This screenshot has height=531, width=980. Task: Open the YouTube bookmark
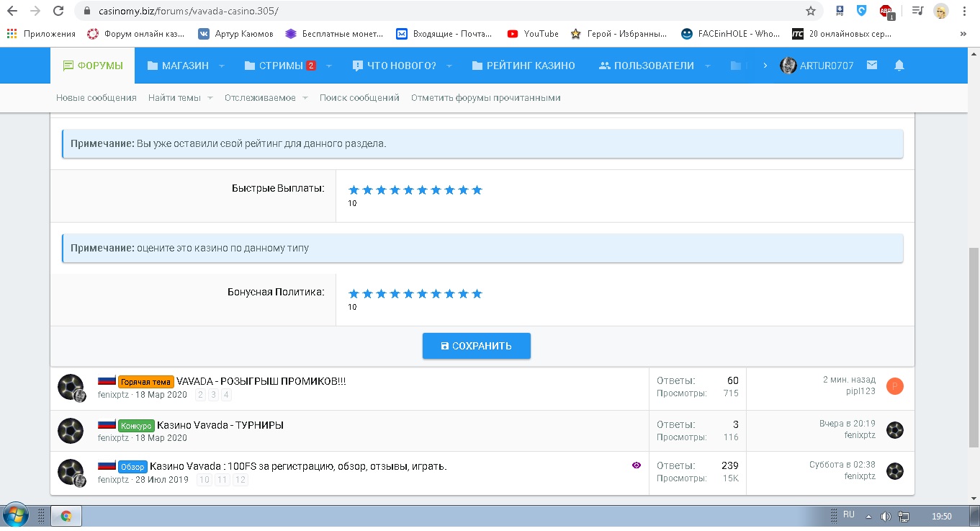533,33
